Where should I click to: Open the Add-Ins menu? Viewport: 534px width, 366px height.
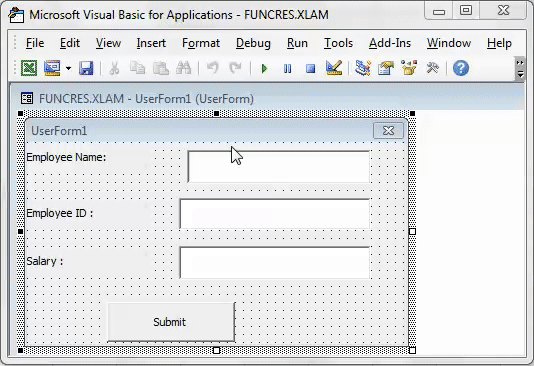click(390, 43)
